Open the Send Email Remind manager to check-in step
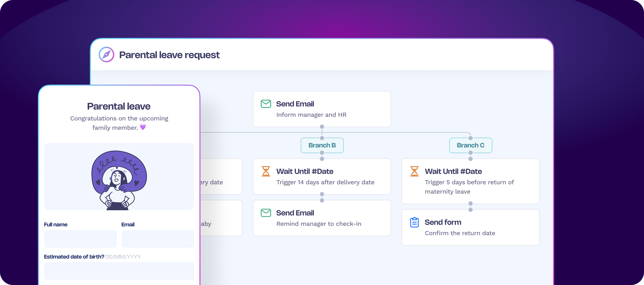 (322, 218)
